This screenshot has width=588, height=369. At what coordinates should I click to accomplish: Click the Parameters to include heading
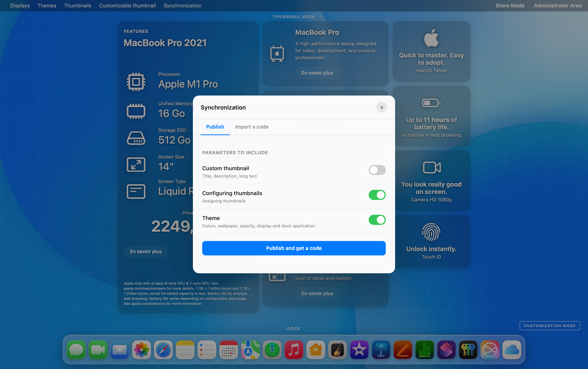(235, 153)
